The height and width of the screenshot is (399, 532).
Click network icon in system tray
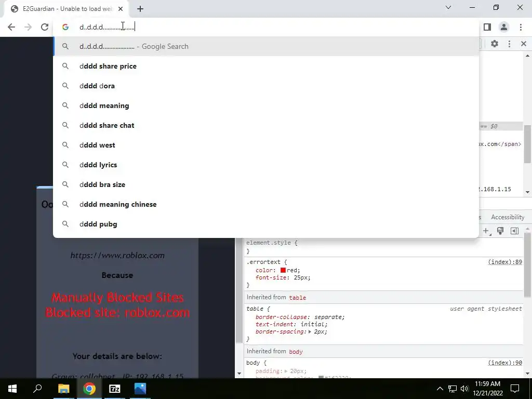coord(453,389)
